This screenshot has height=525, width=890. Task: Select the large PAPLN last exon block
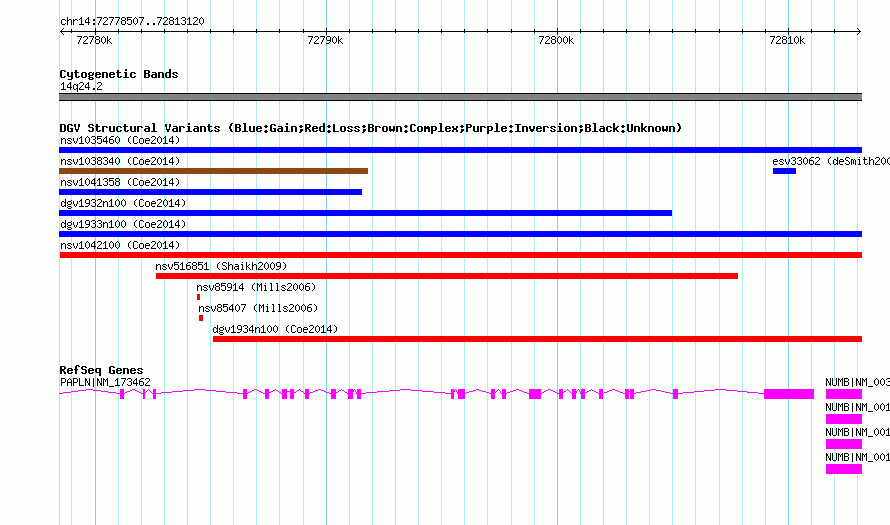click(x=789, y=394)
